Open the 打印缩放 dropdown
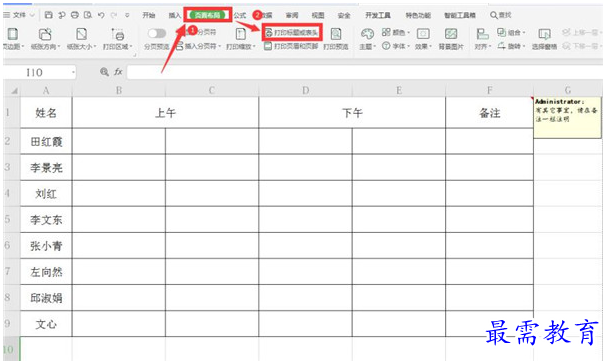Viewport: 607px width, 364px height. pyautogui.click(x=241, y=39)
